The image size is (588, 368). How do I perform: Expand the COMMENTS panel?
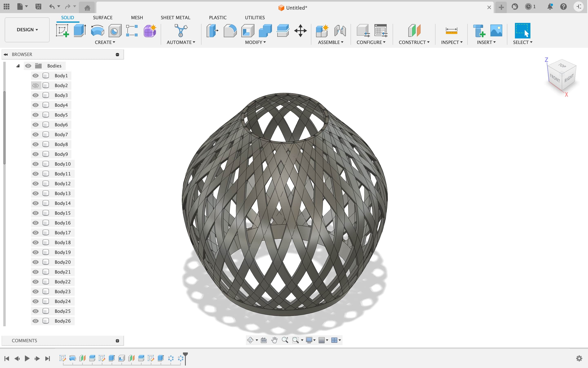(x=117, y=341)
